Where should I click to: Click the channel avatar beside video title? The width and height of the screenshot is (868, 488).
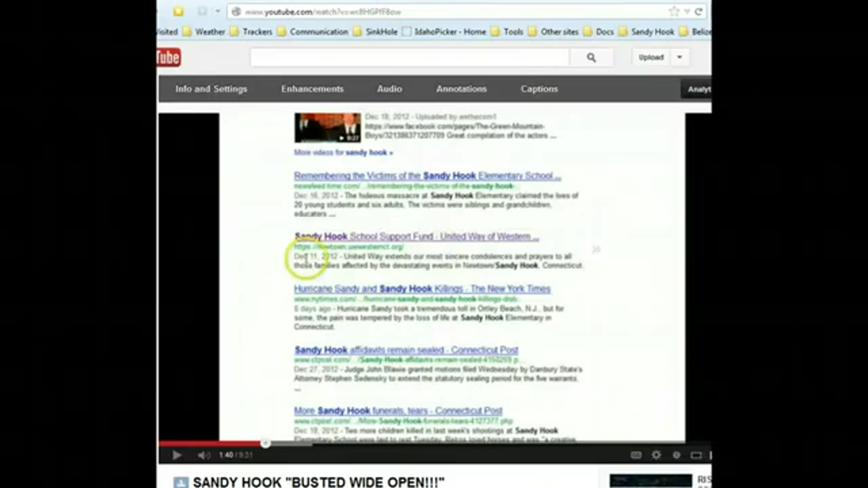pos(180,482)
